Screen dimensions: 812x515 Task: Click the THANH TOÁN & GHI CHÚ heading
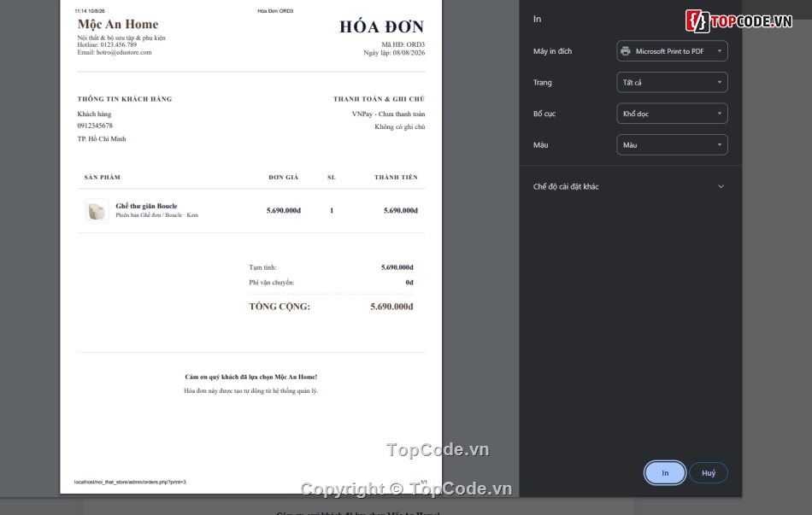379,99
